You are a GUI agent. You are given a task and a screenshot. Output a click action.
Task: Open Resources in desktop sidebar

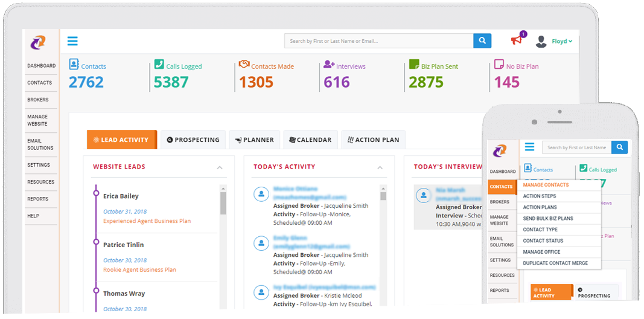point(40,182)
